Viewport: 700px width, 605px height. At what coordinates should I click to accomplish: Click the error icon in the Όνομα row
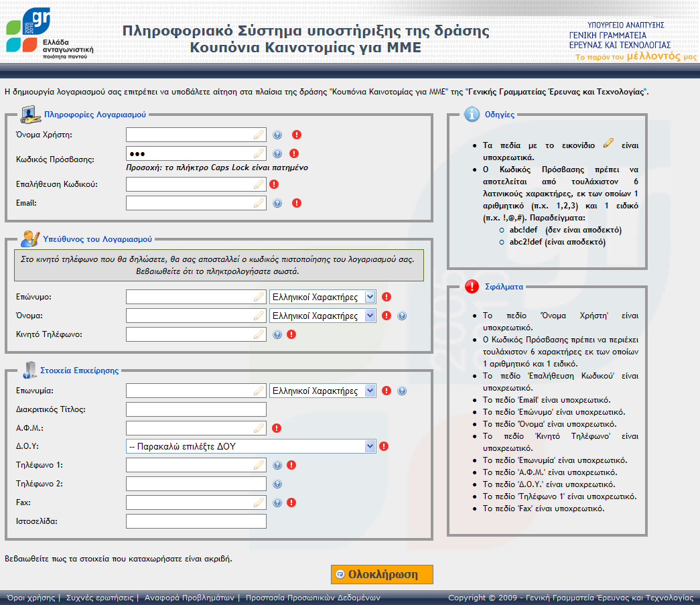(x=387, y=316)
